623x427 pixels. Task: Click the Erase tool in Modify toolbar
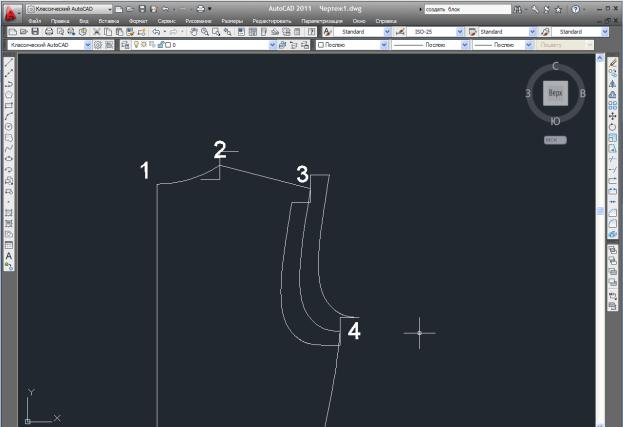tap(613, 62)
